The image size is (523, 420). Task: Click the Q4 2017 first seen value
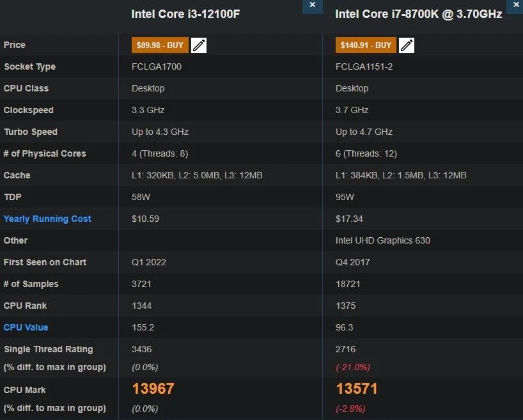352,262
